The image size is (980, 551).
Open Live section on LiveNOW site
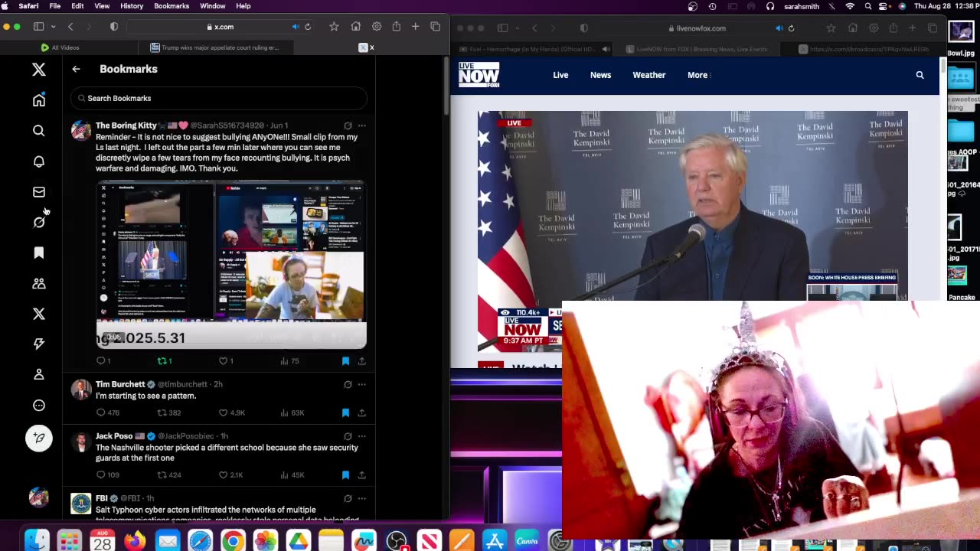tap(560, 75)
